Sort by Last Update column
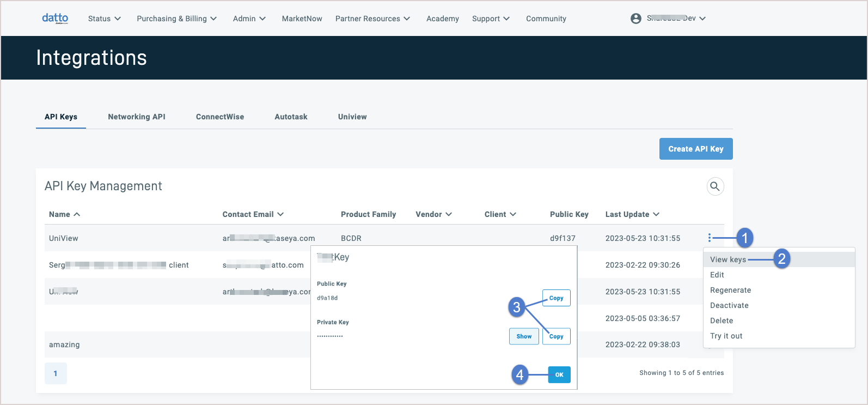The image size is (868, 405). pos(632,214)
